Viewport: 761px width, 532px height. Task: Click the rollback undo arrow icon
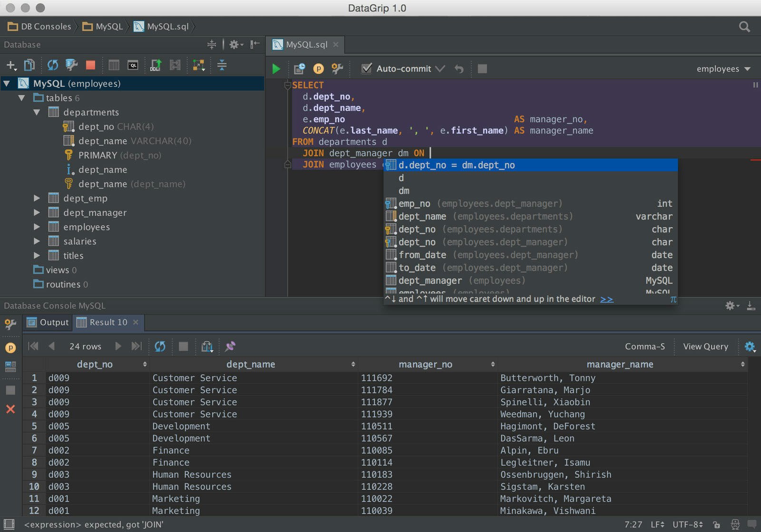tap(459, 69)
